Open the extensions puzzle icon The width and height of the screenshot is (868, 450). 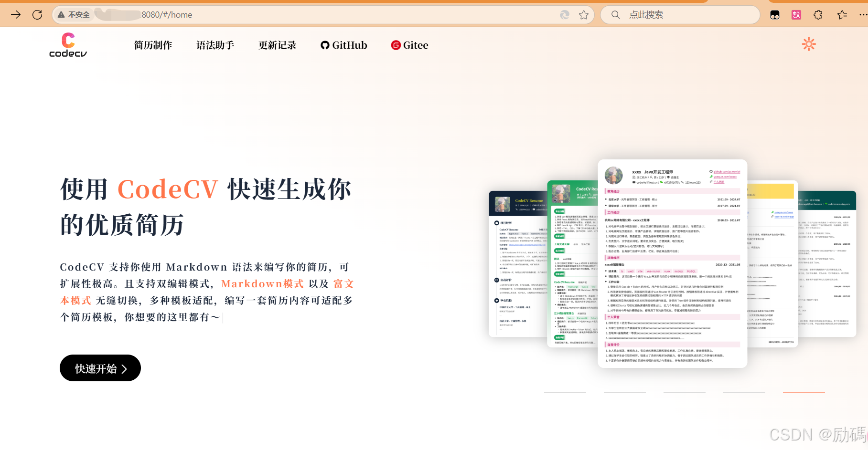tap(818, 15)
